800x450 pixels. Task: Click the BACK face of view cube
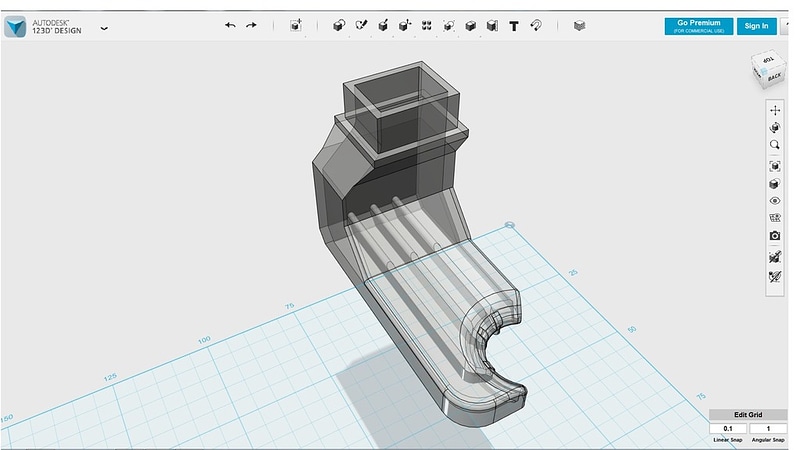point(774,77)
